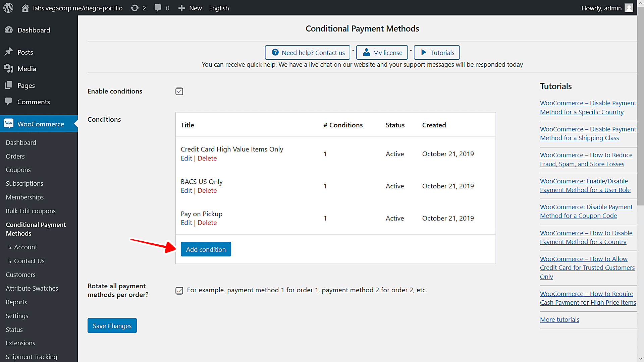Open Customers menu item
This screenshot has height=362, width=644.
(20, 275)
